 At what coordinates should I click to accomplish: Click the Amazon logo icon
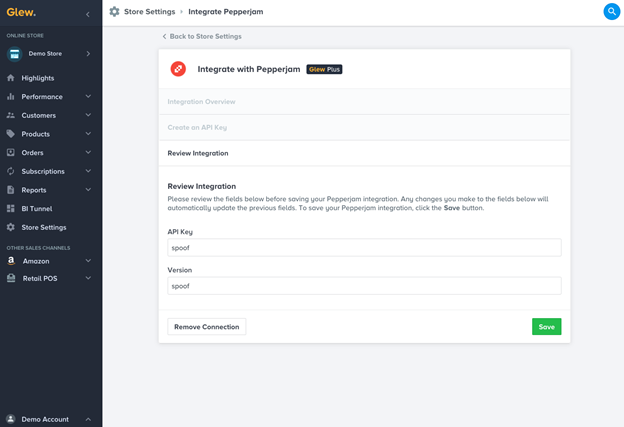11,261
